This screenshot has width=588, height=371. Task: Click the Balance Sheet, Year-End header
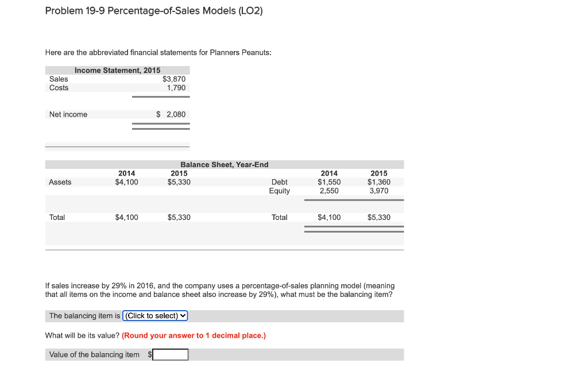(224, 164)
